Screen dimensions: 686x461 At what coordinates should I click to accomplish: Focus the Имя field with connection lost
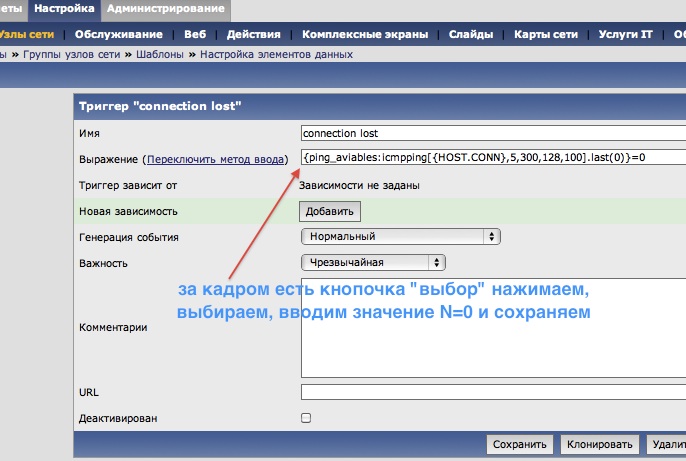coord(492,132)
